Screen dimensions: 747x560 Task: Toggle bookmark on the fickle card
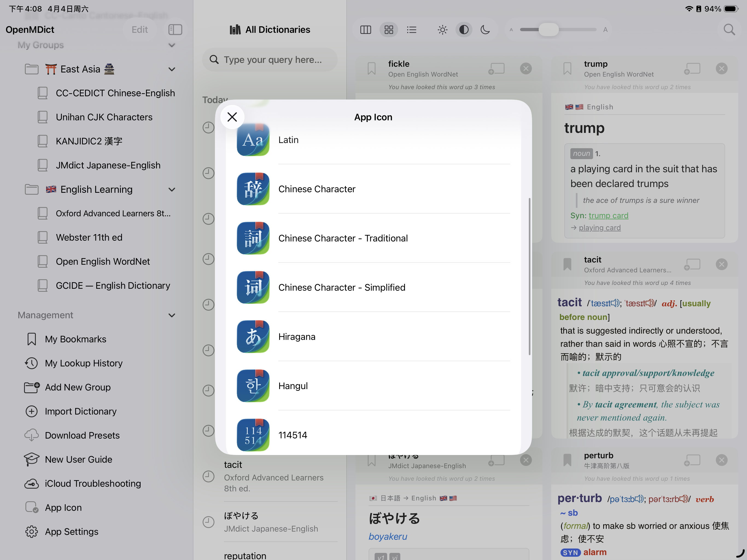tap(372, 69)
